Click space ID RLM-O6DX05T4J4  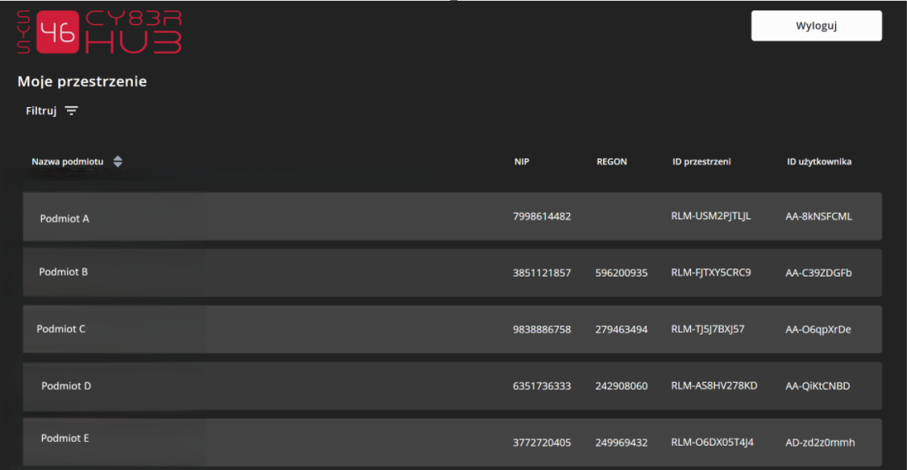(x=713, y=442)
